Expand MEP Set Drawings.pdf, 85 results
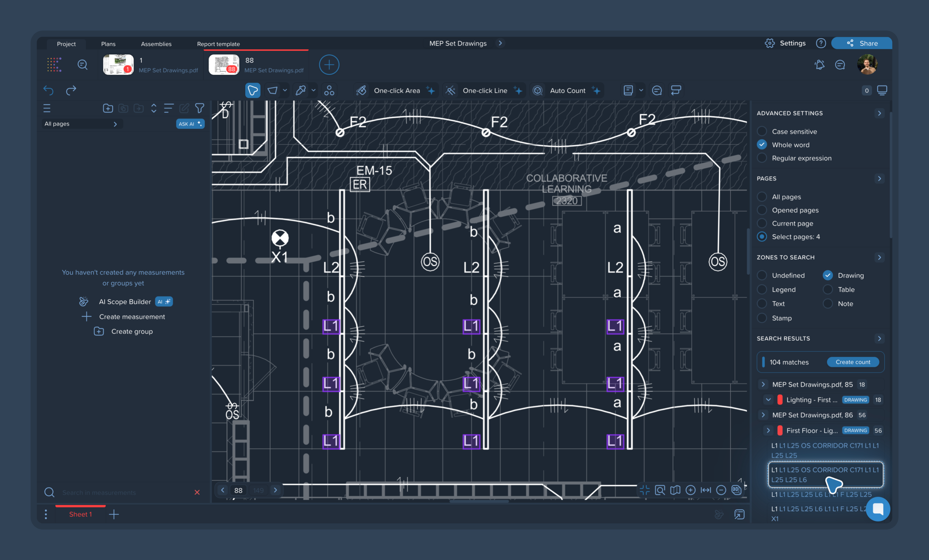Image resolution: width=929 pixels, height=560 pixels. 763,384
